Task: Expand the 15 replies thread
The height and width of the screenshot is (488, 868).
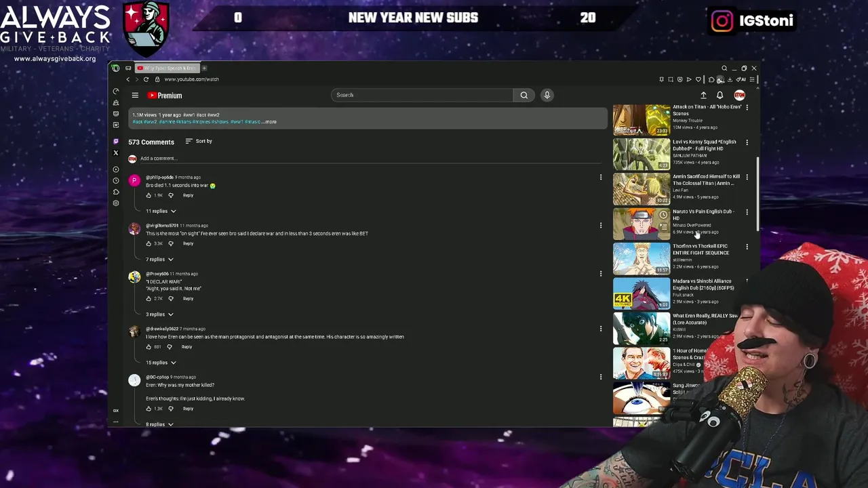Action: click(x=161, y=362)
